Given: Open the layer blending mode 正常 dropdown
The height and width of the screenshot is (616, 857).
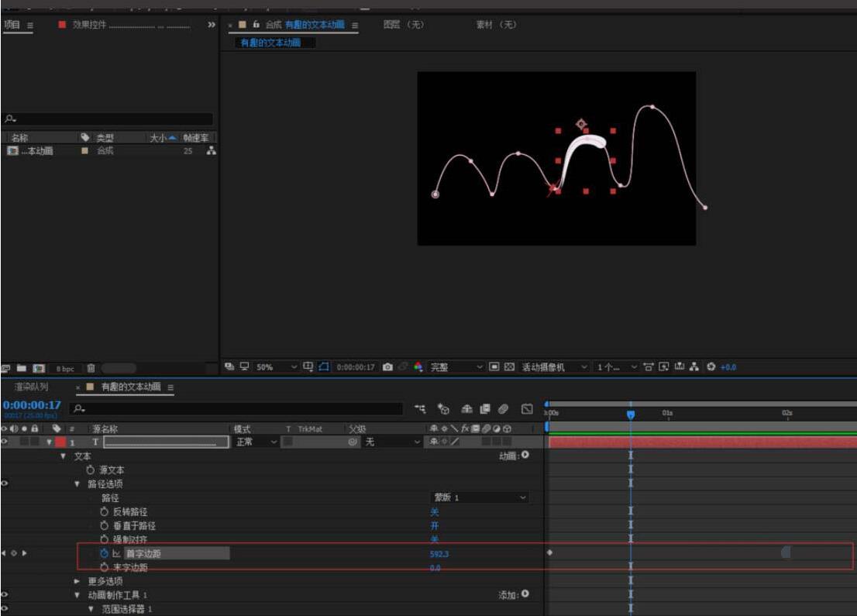Looking at the screenshot, I should [256, 442].
